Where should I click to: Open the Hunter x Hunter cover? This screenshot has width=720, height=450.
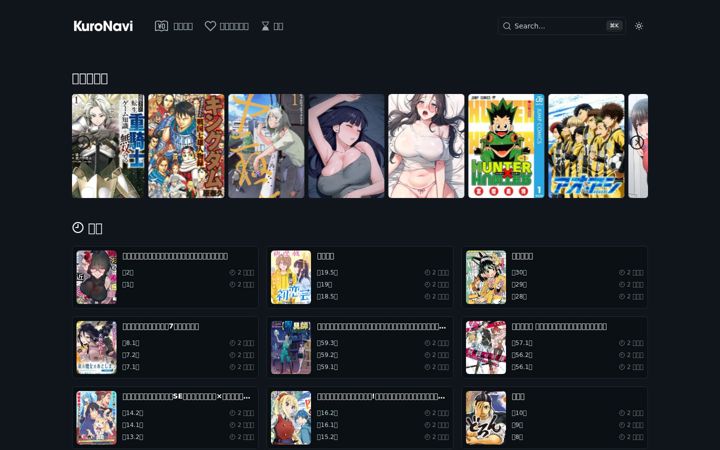[506, 146]
